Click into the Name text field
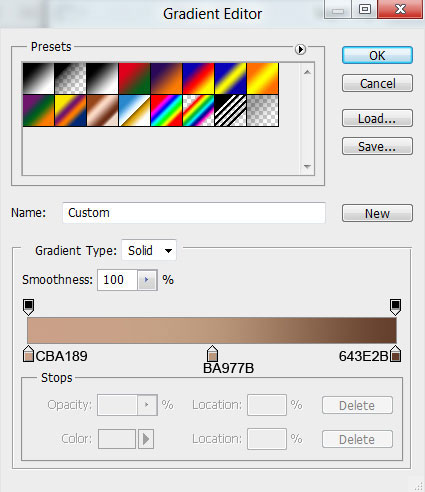This screenshot has height=492, width=425. (194, 213)
